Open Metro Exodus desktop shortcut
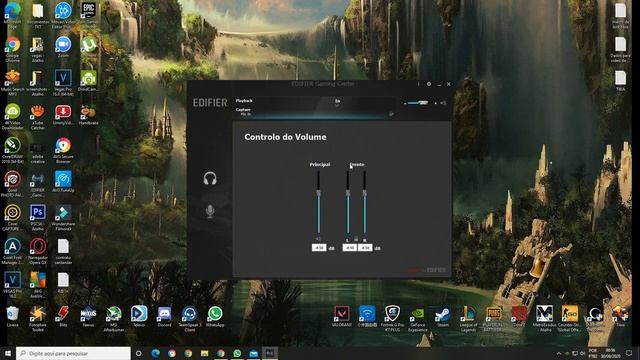 (x=544, y=318)
